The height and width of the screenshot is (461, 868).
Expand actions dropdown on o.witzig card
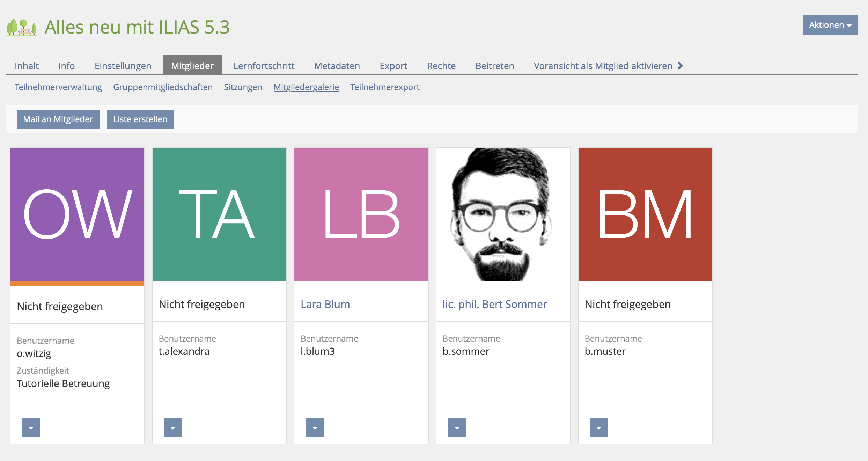[x=31, y=427]
